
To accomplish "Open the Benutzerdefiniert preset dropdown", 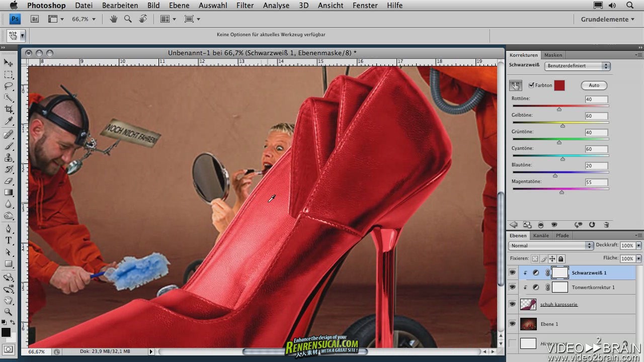I will pyautogui.click(x=577, y=66).
